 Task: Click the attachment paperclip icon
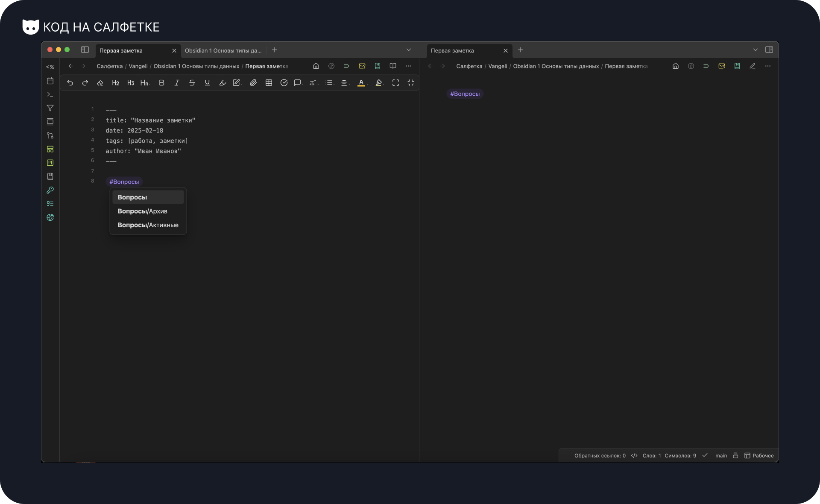coord(253,83)
